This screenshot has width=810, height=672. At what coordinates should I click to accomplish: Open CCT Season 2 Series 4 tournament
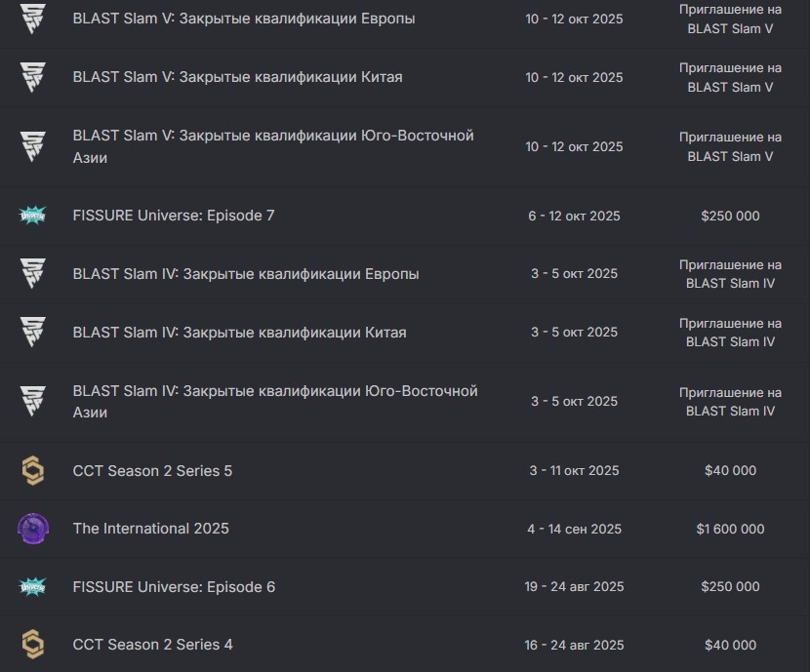(152, 645)
